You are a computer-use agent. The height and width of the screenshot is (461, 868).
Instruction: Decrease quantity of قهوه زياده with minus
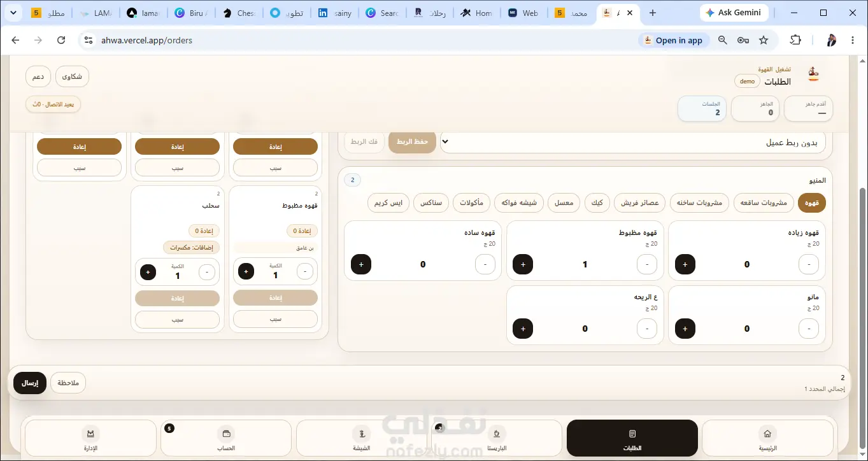pos(809,264)
